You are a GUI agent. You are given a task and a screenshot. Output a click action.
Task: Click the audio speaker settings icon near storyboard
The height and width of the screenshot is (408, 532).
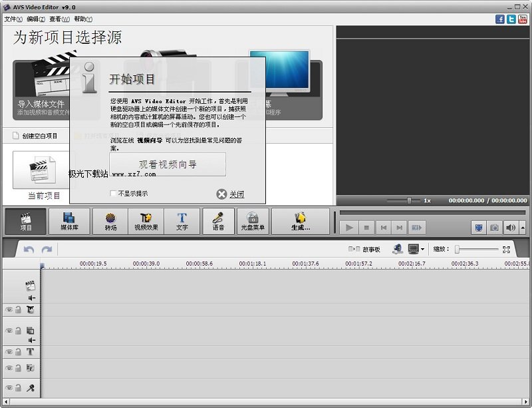point(398,249)
